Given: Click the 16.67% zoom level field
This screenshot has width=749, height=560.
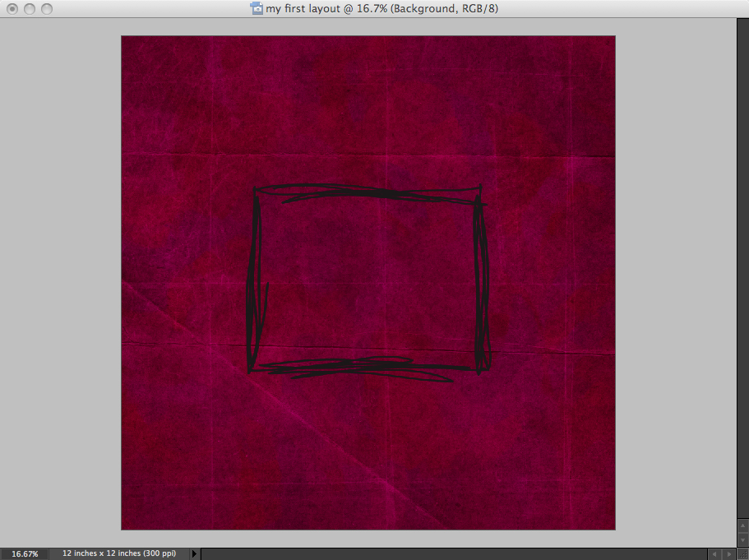Looking at the screenshot, I should 25,554.
